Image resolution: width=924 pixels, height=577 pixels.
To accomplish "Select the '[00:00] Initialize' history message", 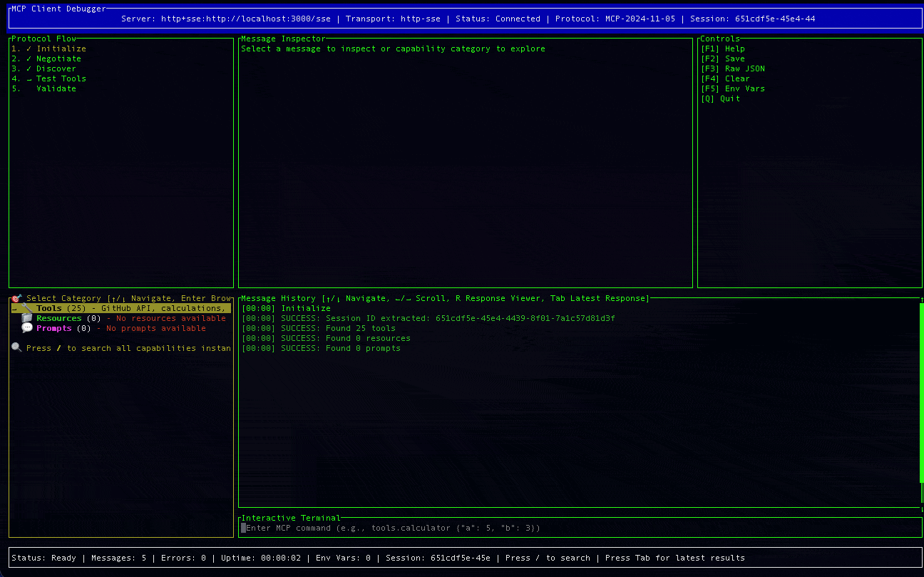I will [x=286, y=308].
